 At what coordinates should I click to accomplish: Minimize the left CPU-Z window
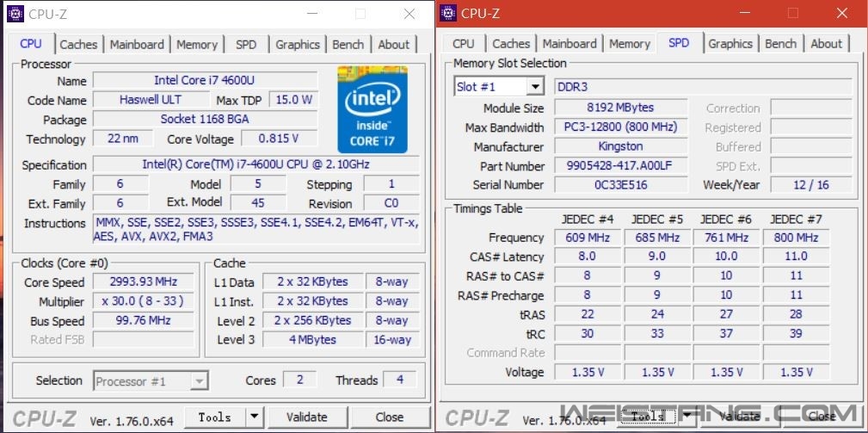point(313,14)
